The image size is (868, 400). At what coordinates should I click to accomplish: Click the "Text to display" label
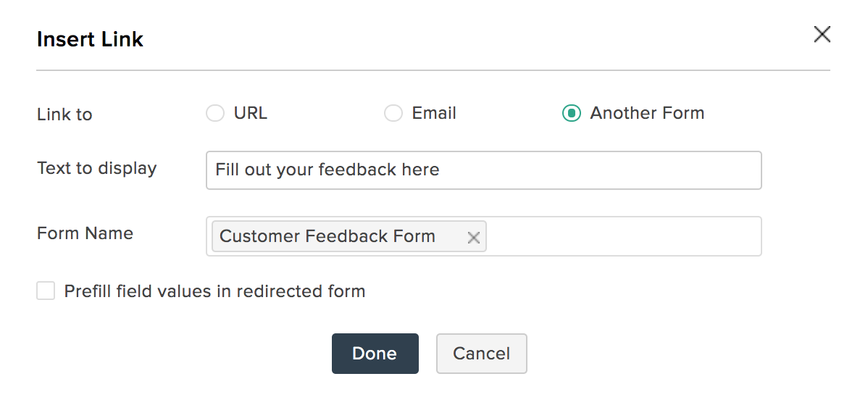(x=97, y=168)
